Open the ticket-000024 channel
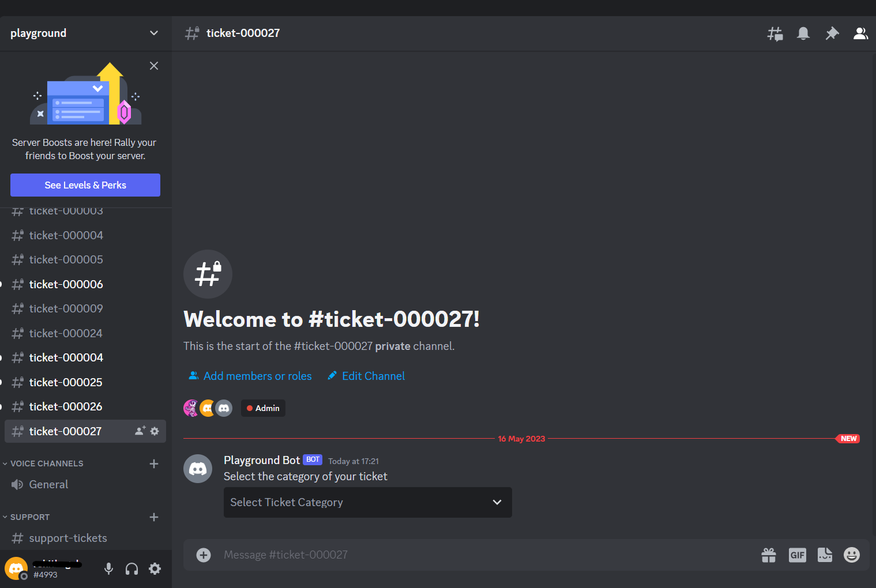Image resolution: width=876 pixels, height=588 pixels. click(85, 333)
